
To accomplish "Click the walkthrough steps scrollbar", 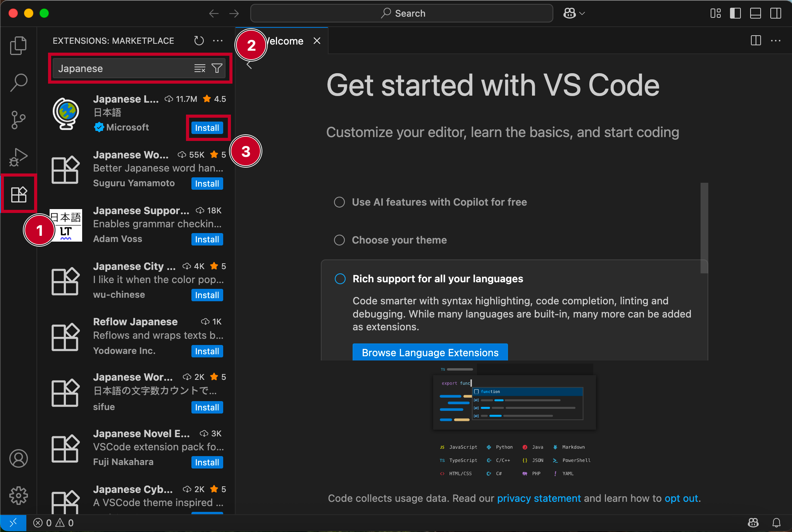I will (x=704, y=228).
